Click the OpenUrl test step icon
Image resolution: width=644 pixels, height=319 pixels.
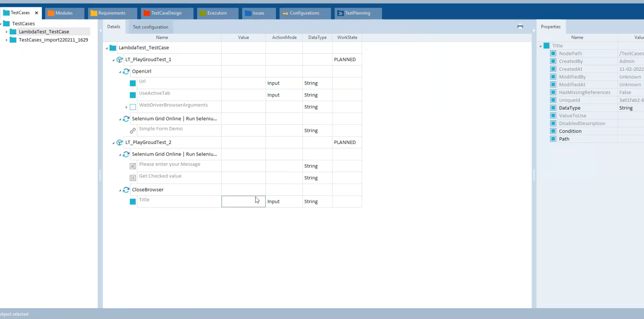click(x=126, y=71)
